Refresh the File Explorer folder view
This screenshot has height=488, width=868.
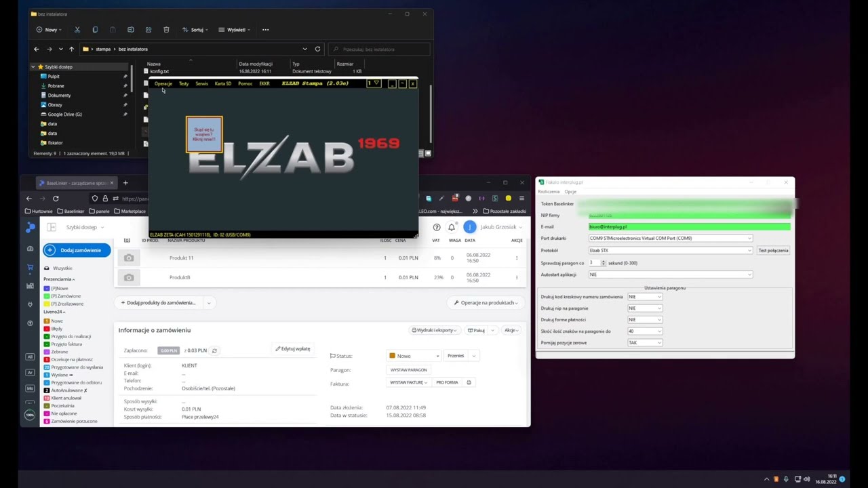tap(317, 49)
